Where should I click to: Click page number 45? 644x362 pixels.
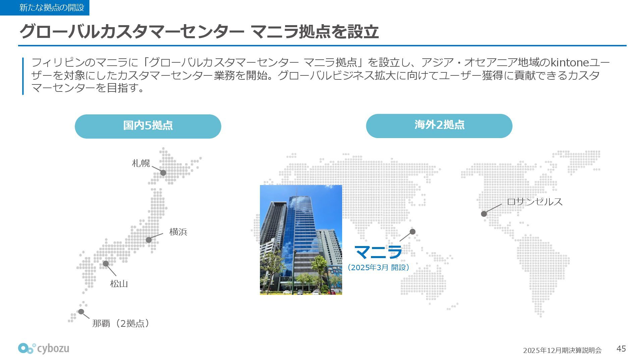coord(621,349)
